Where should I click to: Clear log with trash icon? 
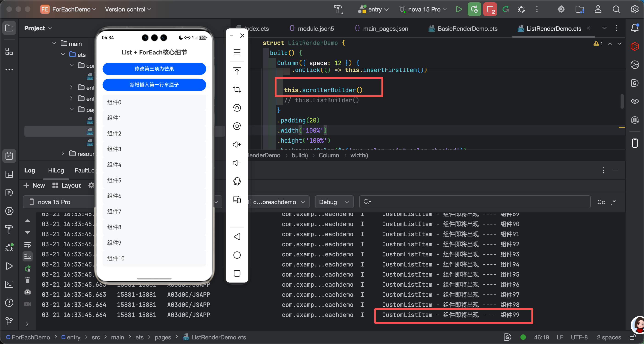pyautogui.click(x=28, y=280)
